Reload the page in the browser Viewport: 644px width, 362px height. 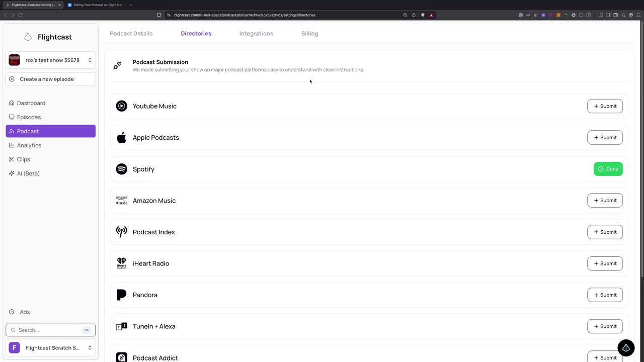[x=21, y=15]
